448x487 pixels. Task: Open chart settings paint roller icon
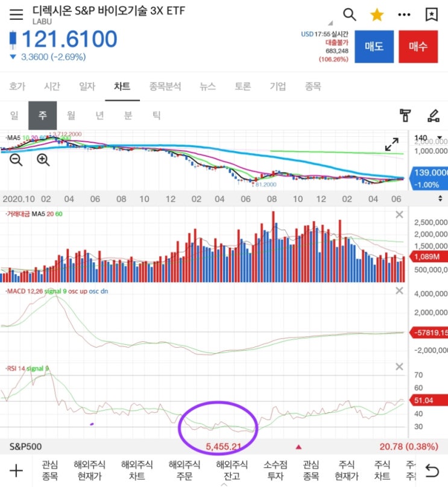pos(405,116)
